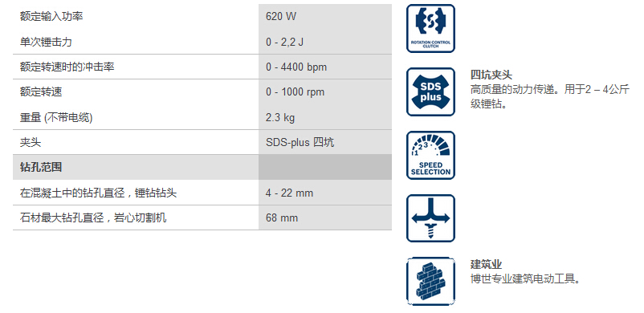This screenshot has height=313, width=644.
Task: Select the 4 - 22 mm concrete drilling value
Action: [289, 193]
